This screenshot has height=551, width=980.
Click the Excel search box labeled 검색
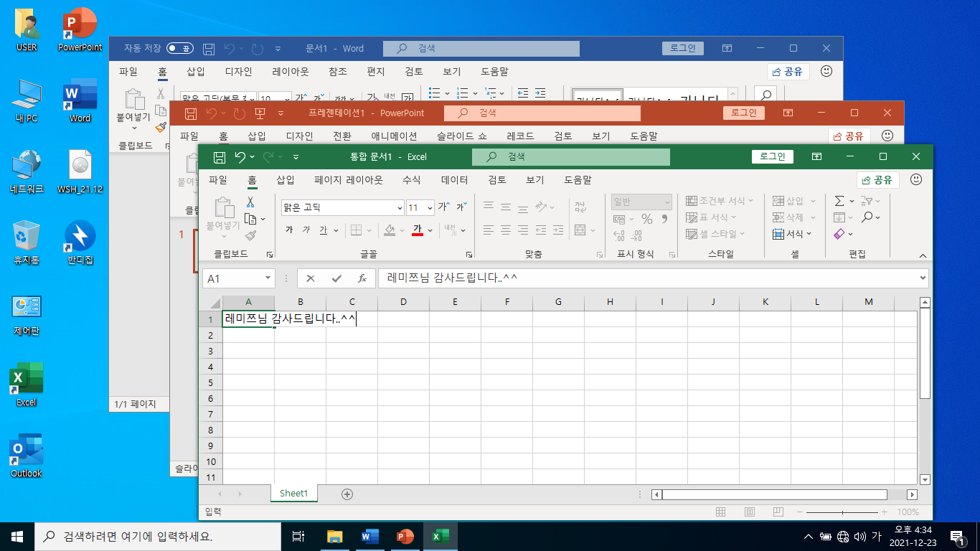click(570, 156)
